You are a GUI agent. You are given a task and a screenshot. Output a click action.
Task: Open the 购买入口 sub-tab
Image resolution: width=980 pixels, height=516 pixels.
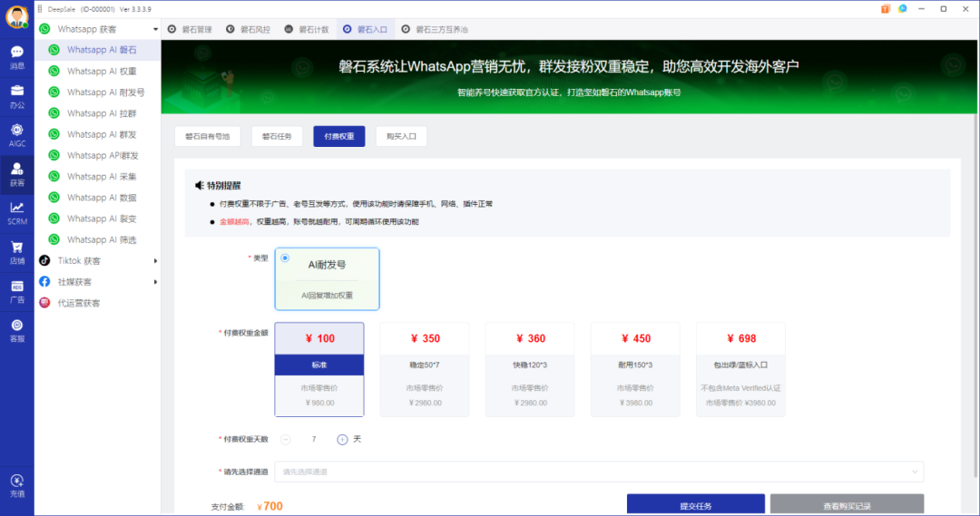point(401,136)
